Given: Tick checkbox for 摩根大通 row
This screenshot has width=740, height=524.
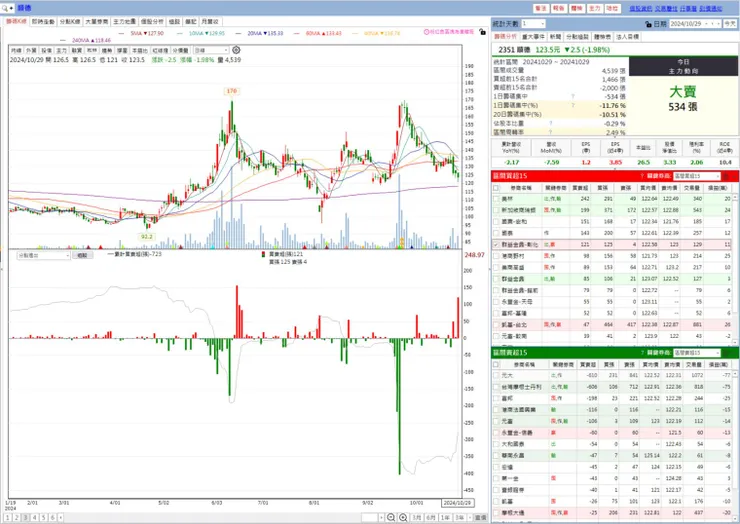Looking at the screenshot, I should click(x=496, y=513).
